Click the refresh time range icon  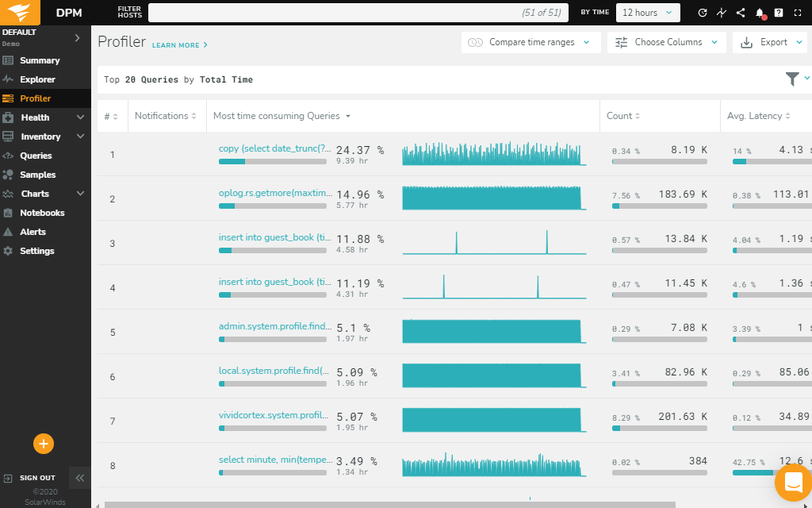click(702, 13)
